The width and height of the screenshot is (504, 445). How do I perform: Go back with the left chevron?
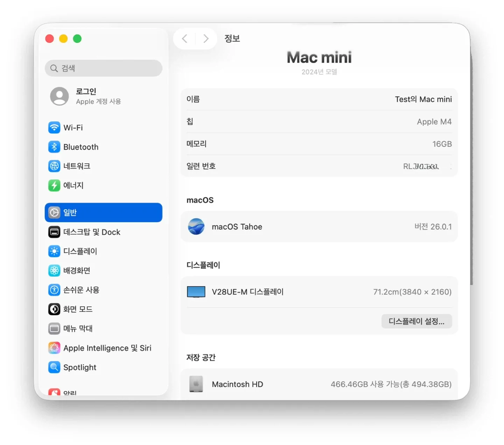185,38
